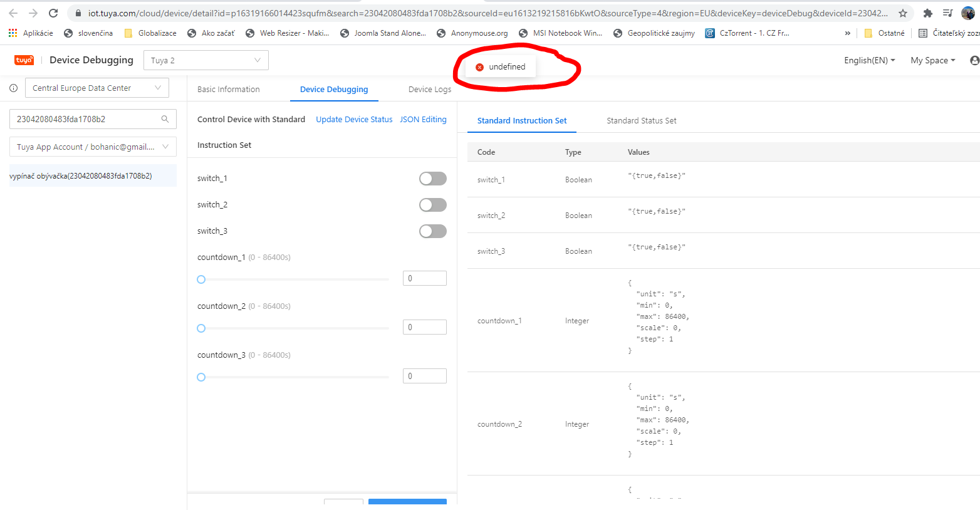The image size is (980, 510).
Task: Bookmark this page with the star icon
Action: (902, 13)
